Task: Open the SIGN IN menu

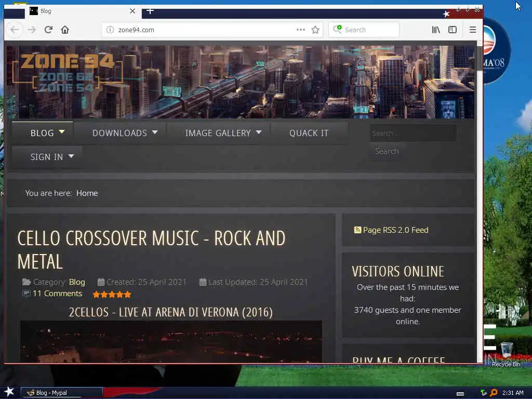Action: coord(47,157)
